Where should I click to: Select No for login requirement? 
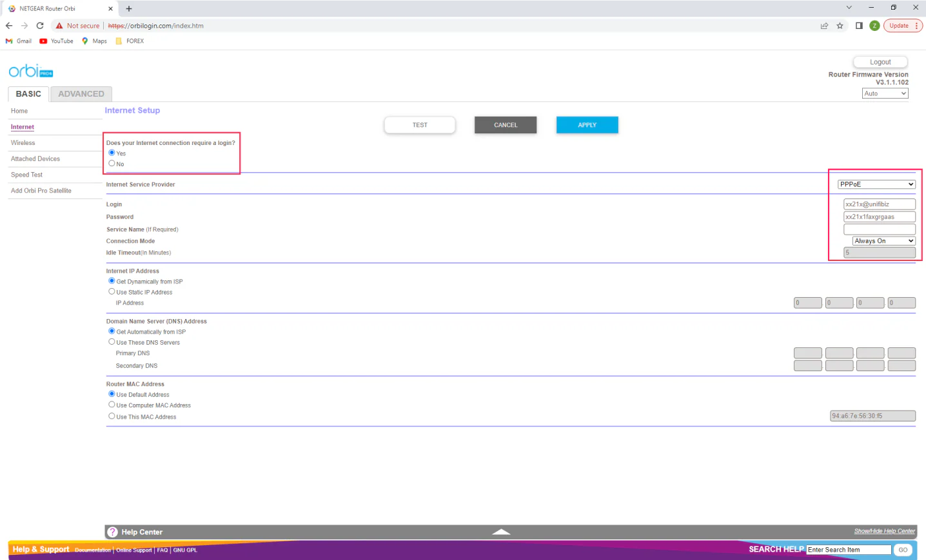[112, 164]
